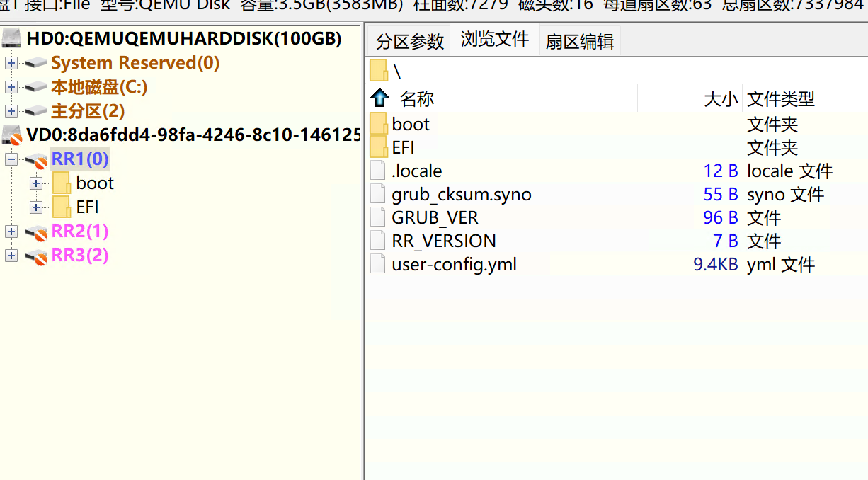Select the user-config.yml file

pyautogui.click(x=454, y=264)
